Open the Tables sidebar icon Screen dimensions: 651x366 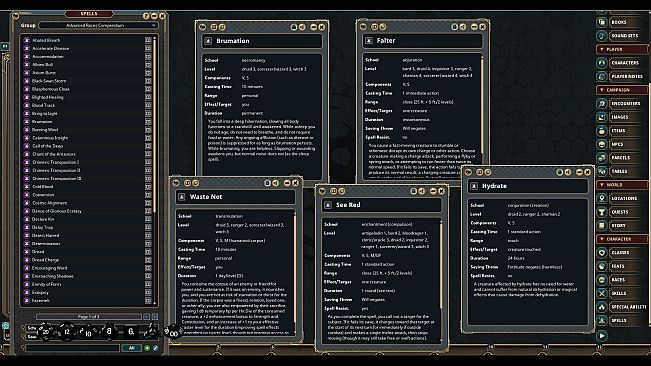(x=602, y=171)
